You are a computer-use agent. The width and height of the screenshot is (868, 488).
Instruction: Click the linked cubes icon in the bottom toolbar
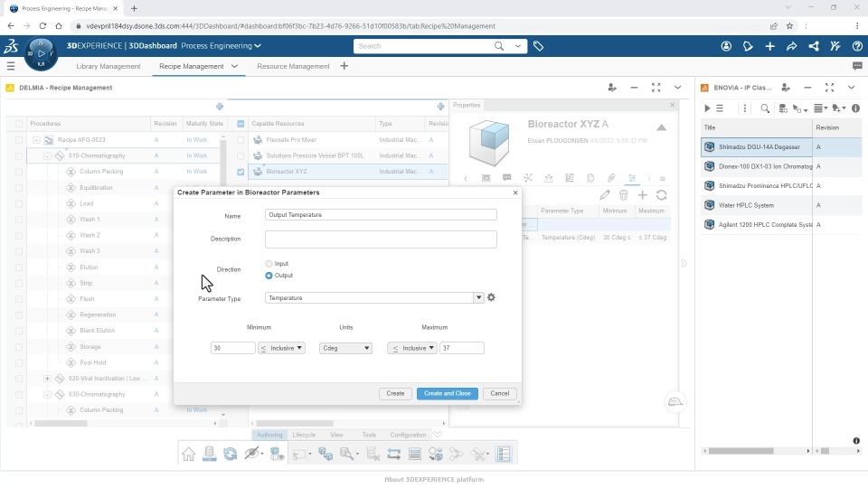tap(325, 455)
